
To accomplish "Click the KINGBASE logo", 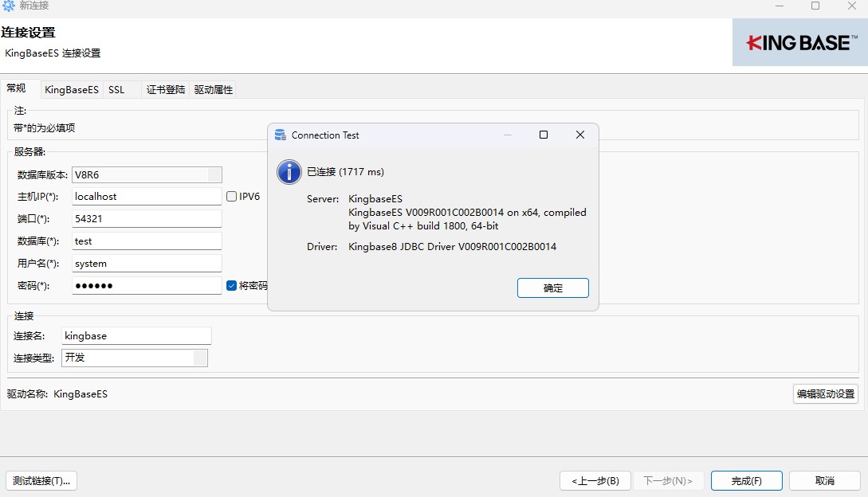I will pyautogui.click(x=800, y=43).
